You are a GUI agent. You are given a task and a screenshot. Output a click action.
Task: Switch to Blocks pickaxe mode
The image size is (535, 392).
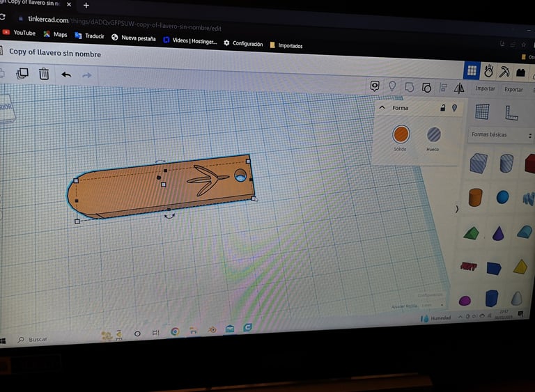(504, 72)
